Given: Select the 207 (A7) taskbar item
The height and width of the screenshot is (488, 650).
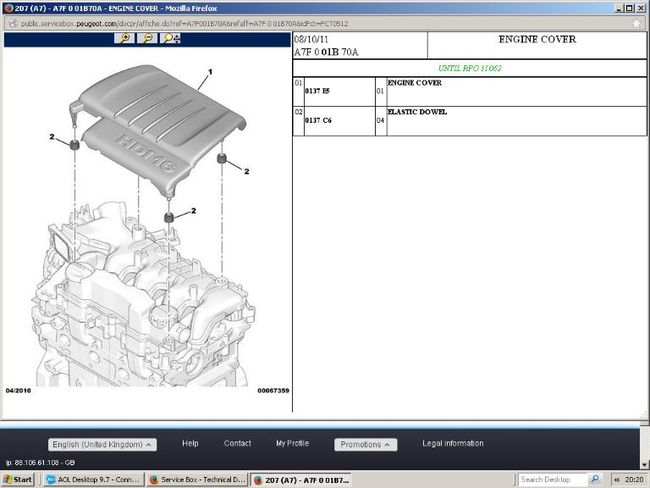Looking at the screenshot, I should click(x=301, y=480).
